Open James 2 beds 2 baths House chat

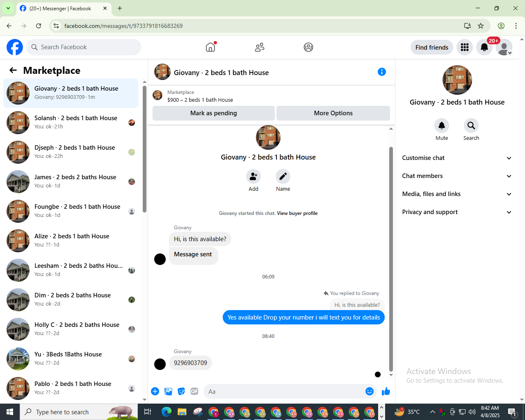click(x=71, y=182)
